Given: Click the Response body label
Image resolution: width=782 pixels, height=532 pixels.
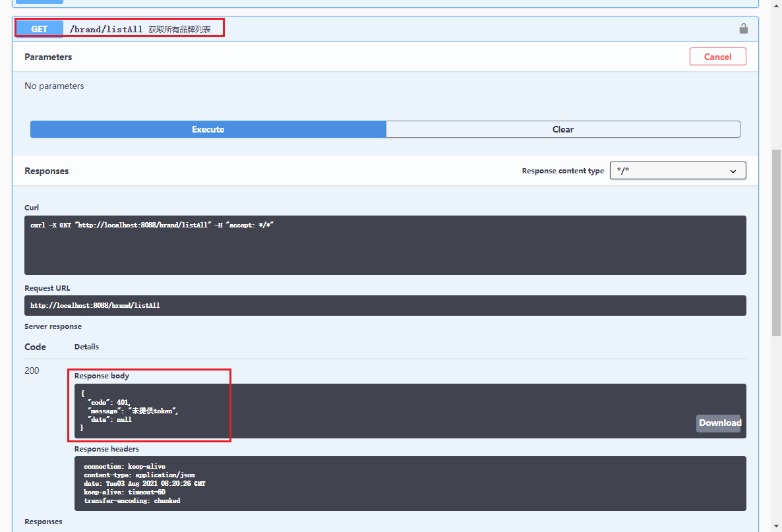Looking at the screenshot, I should point(102,376).
